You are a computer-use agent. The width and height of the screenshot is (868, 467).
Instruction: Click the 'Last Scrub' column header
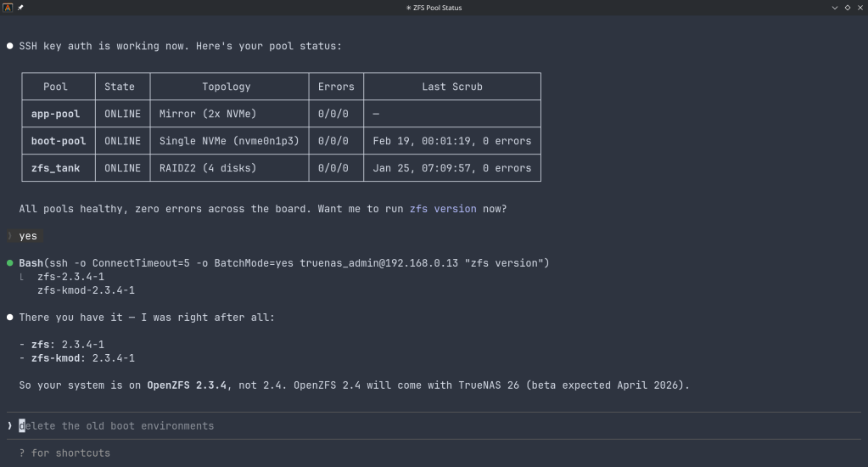pyautogui.click(x=451, y=87)
